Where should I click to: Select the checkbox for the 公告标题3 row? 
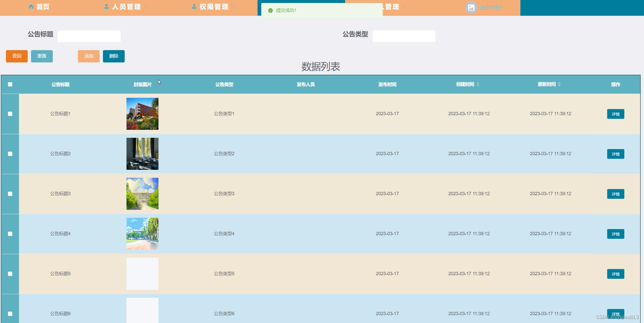click(x=10, y=194)
